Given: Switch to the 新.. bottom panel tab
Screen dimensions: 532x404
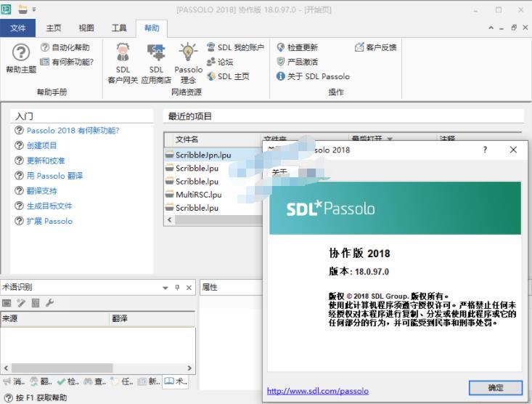Looking at the screenshot, I should click(x=149, y=381).
